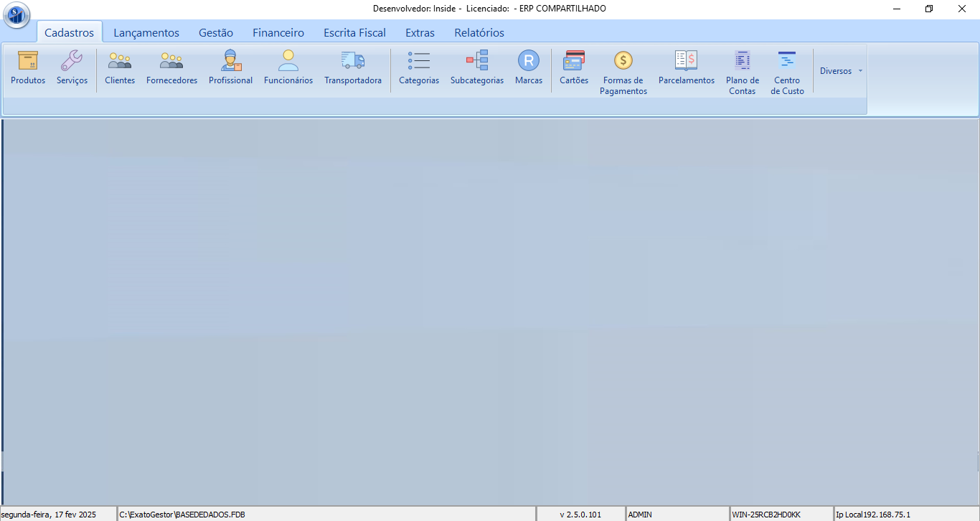
Task: Click the round application logo button
Action: pos(17,14)
